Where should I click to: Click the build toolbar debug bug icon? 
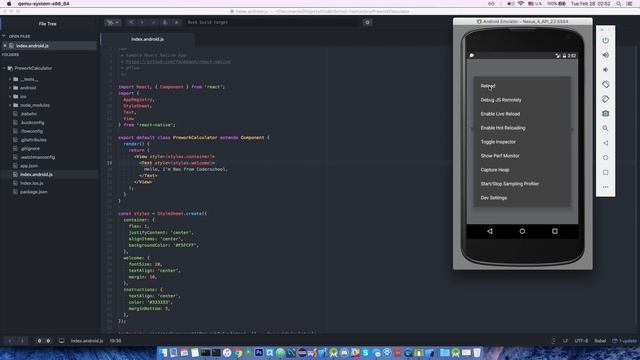coord(165,22)
